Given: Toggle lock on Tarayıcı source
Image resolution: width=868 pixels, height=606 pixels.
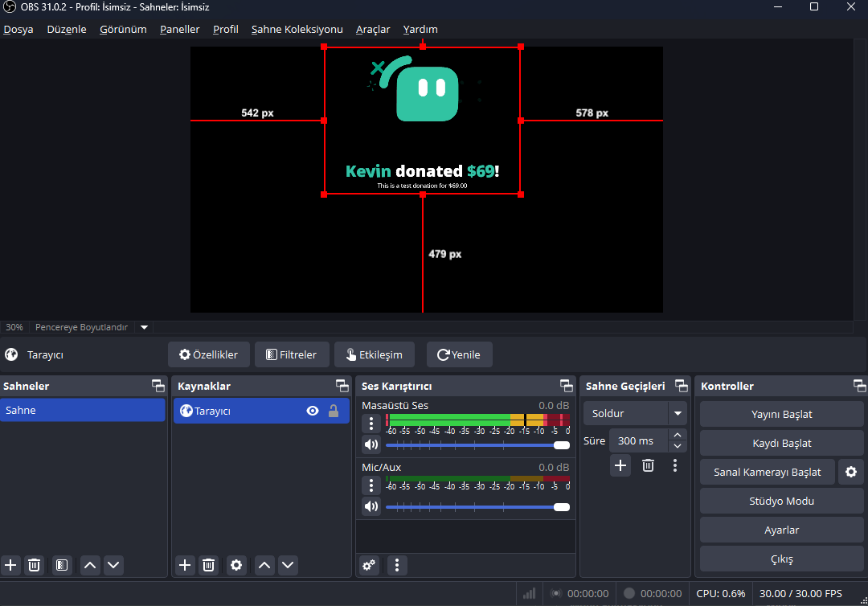Looking at the screenshot, I should coord(334,411).
